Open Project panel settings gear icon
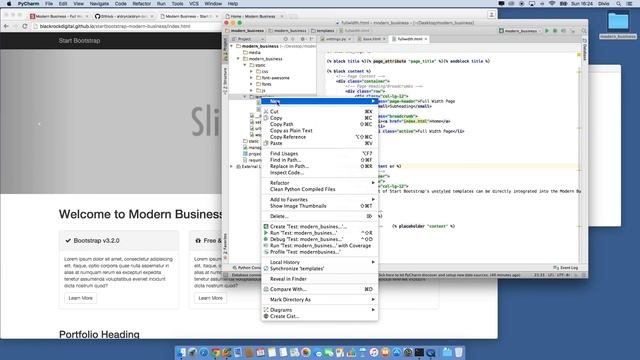 [x=302, y=39]
